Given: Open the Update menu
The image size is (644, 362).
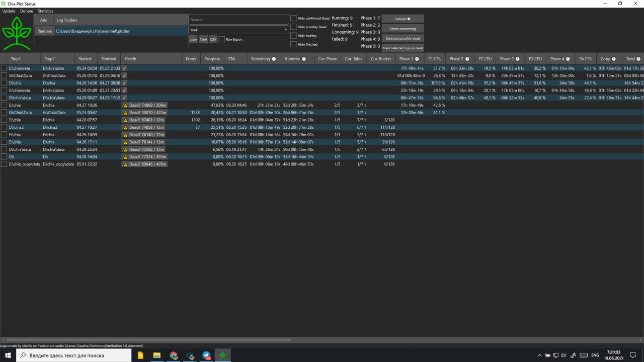Looking at the screenshot, I should coord(9,11).
